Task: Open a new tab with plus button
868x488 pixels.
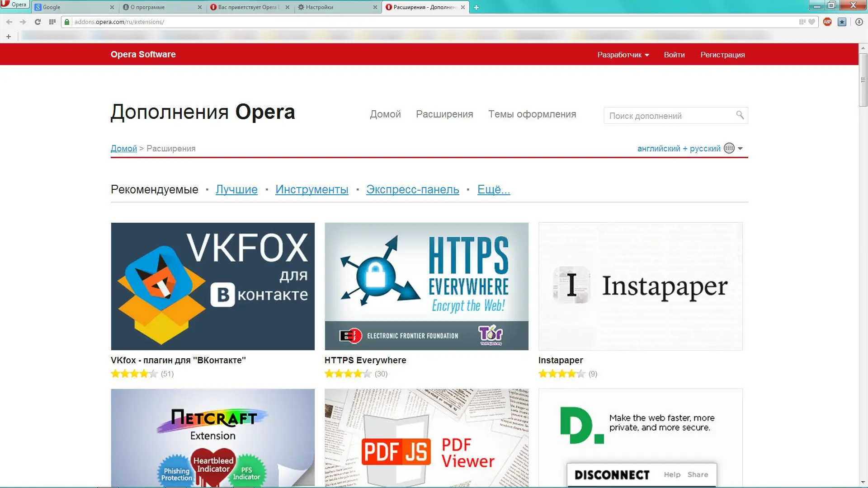Action: tap(476, 7)
